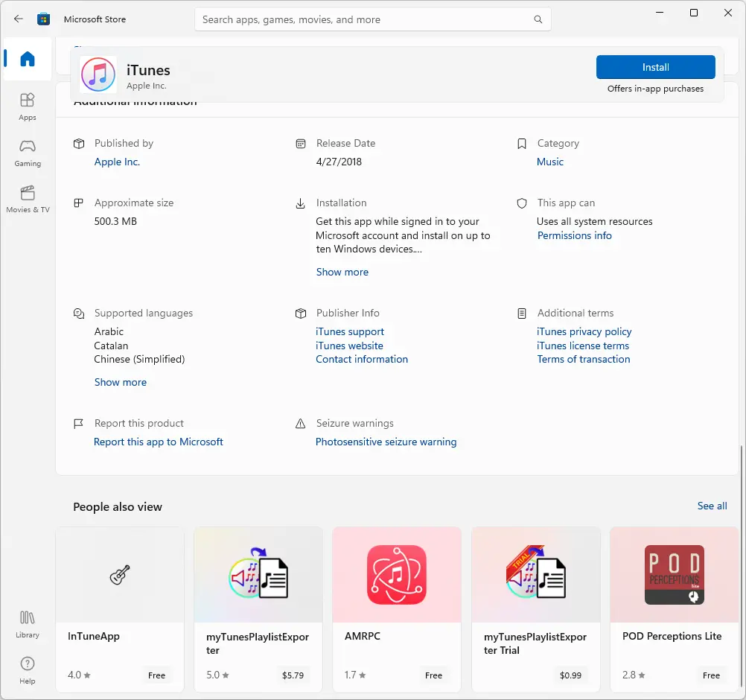Install iTunes

point(655,67)
